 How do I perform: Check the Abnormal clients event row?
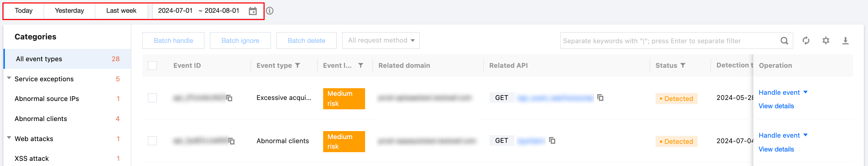tap(152, 141)
